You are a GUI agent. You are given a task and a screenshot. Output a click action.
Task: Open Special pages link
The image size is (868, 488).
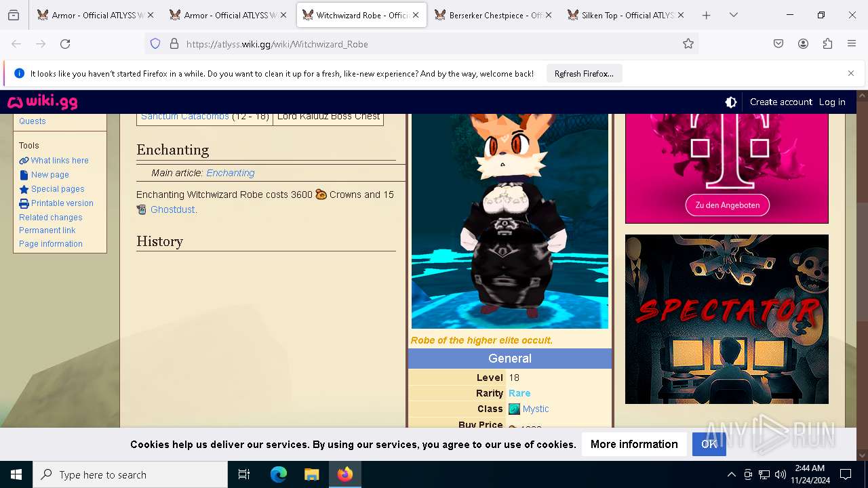58,189
